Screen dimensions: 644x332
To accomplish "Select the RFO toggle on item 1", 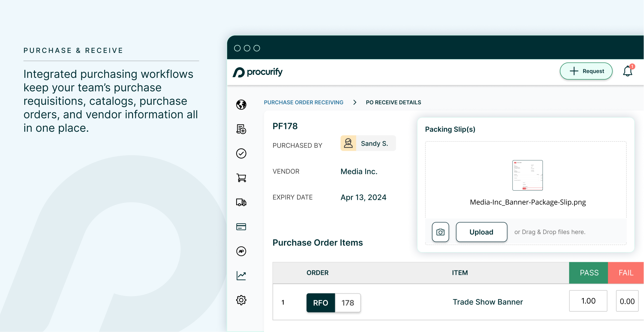I will (320, 303).
